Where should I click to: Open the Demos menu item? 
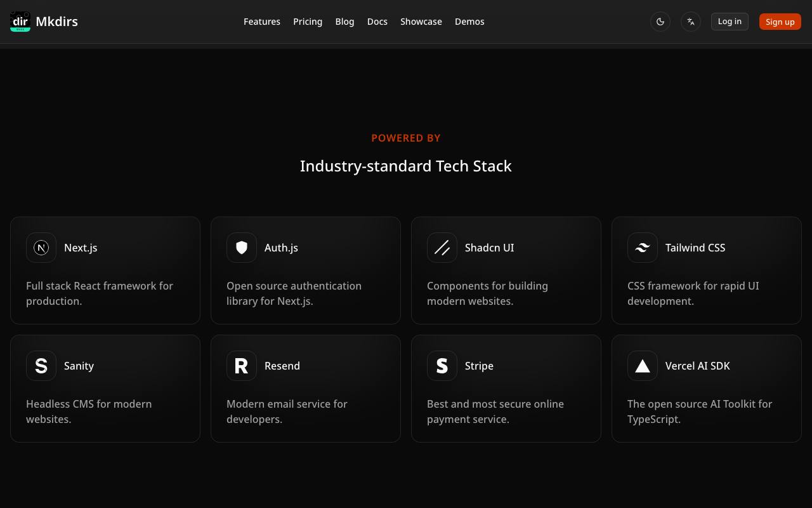469,22
